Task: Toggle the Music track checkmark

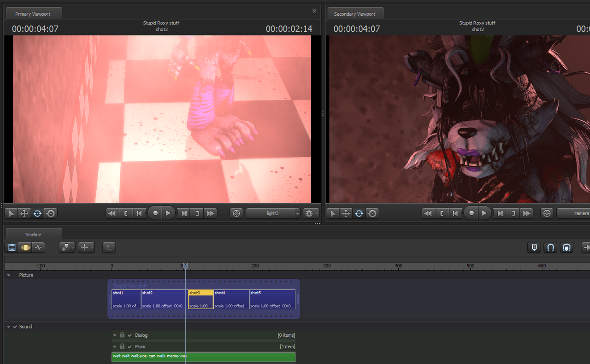Action: click(x=130, y=346)
